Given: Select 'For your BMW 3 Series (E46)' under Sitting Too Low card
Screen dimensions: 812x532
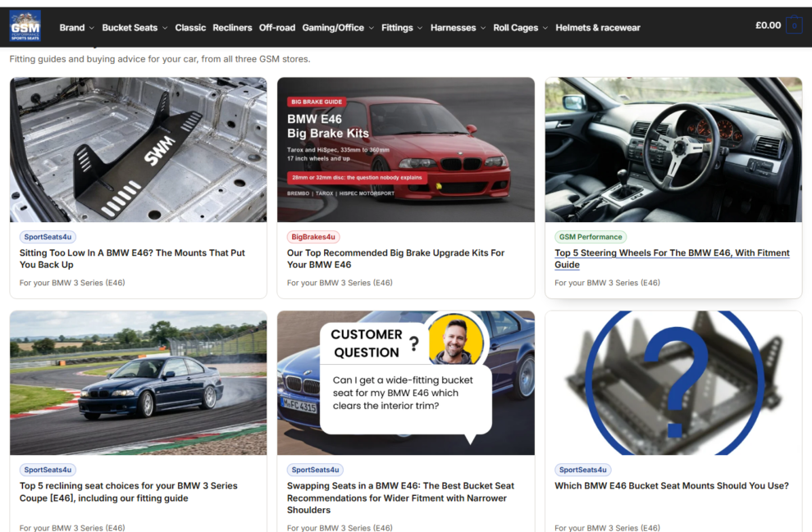Looking at the screenshot, I should point(72,283).
